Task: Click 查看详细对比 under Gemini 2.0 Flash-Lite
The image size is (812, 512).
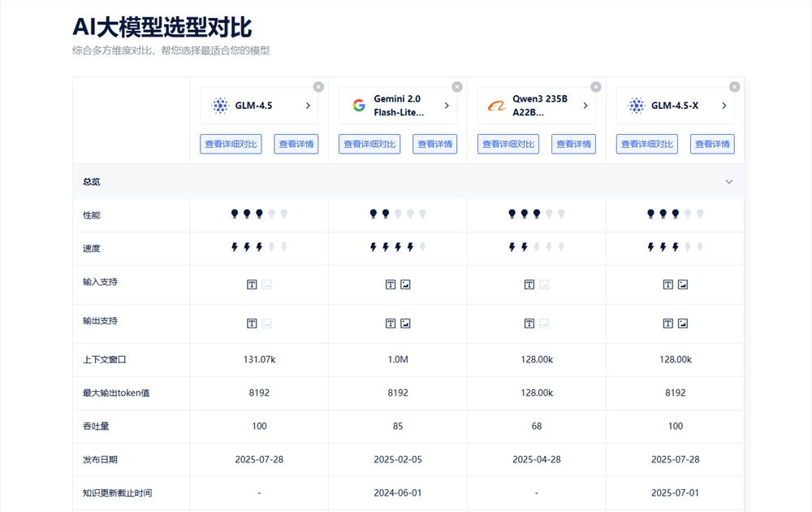Action: pyautogui.click(x=369, y=144)
